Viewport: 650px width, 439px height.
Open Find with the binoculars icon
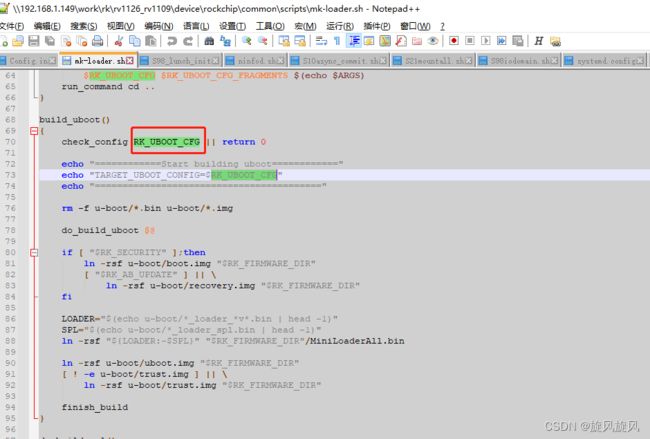(209, 41)
